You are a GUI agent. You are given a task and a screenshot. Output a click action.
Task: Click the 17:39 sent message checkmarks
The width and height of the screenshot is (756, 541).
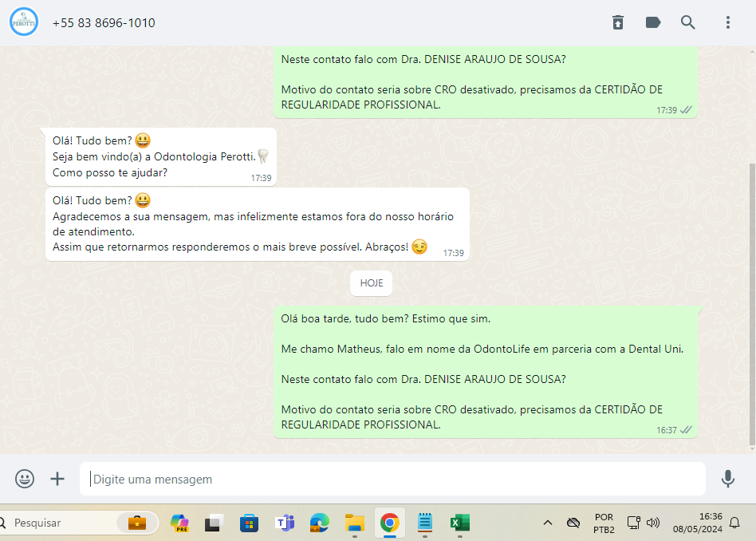[686, 110]
